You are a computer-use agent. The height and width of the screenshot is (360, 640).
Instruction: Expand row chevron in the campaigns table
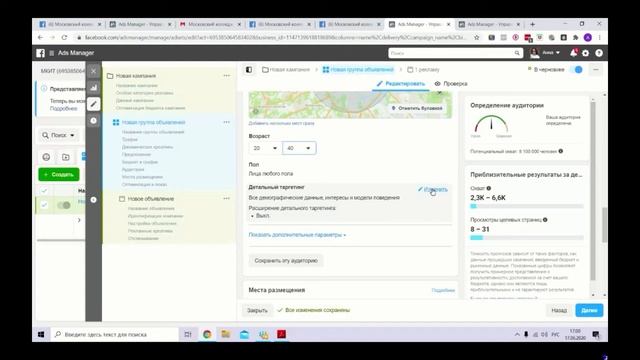(79, 220)
